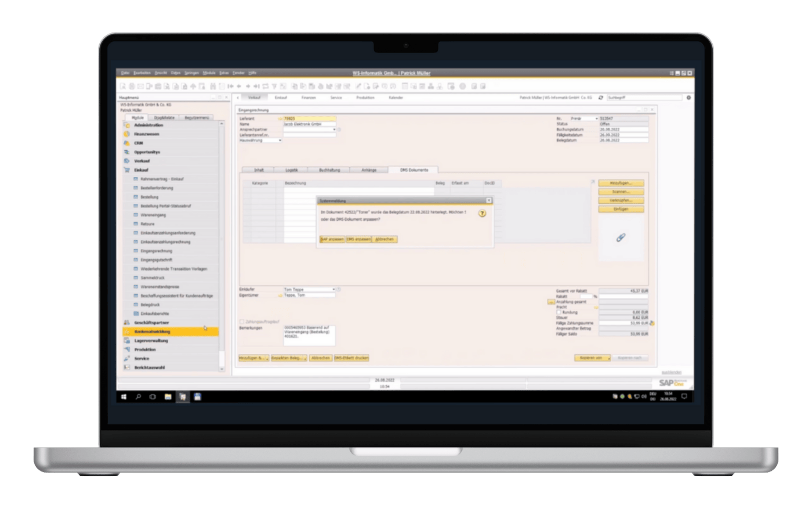The width and height of the screenshot is (812, 508).
Task: Click golden link arrow next to Lieferant
Action: [x=280, y=119]
